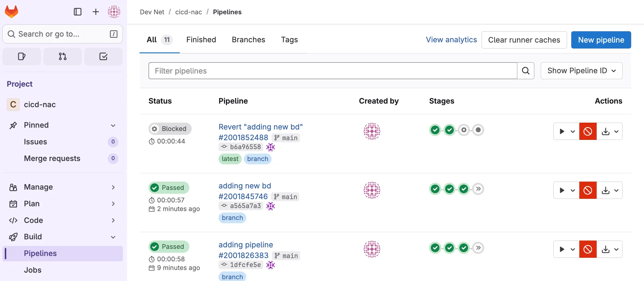This screenshot has width=644, height=281.
Task: Open skipped stage icon of adding new bd pipeline
Action: point(478,189)
